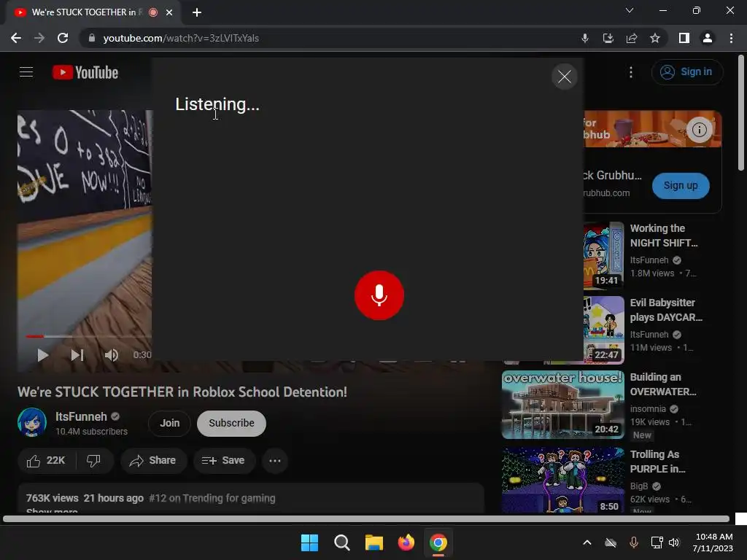Share the video

153,461
